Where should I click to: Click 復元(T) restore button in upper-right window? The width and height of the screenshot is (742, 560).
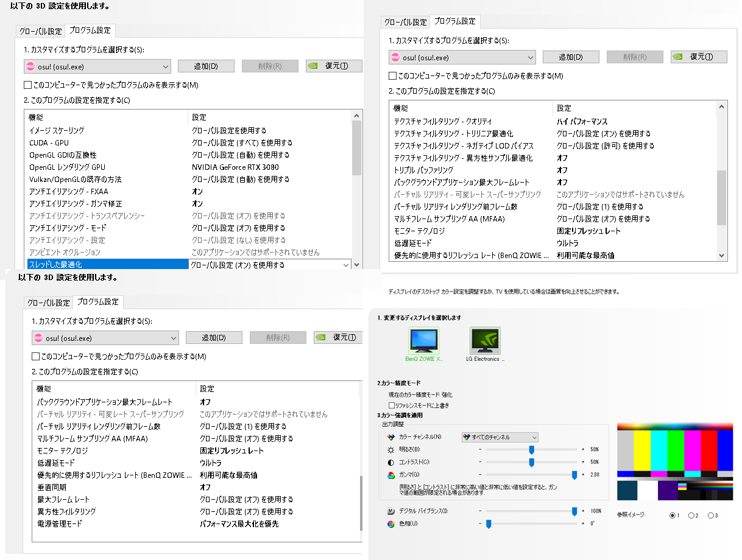[699, 57]
